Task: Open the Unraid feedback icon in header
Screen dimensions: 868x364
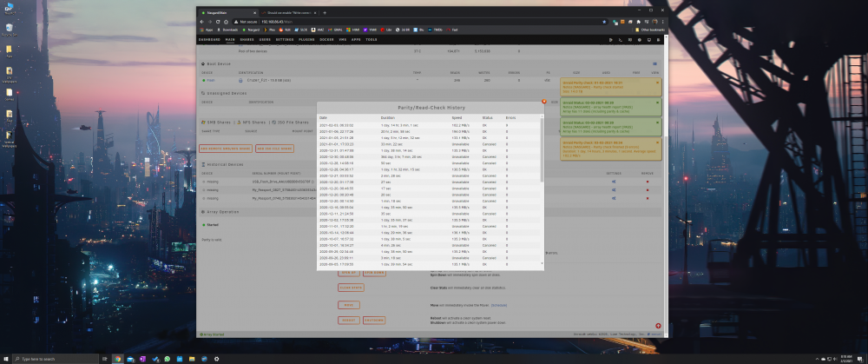Action: click(x=630, y=40)
